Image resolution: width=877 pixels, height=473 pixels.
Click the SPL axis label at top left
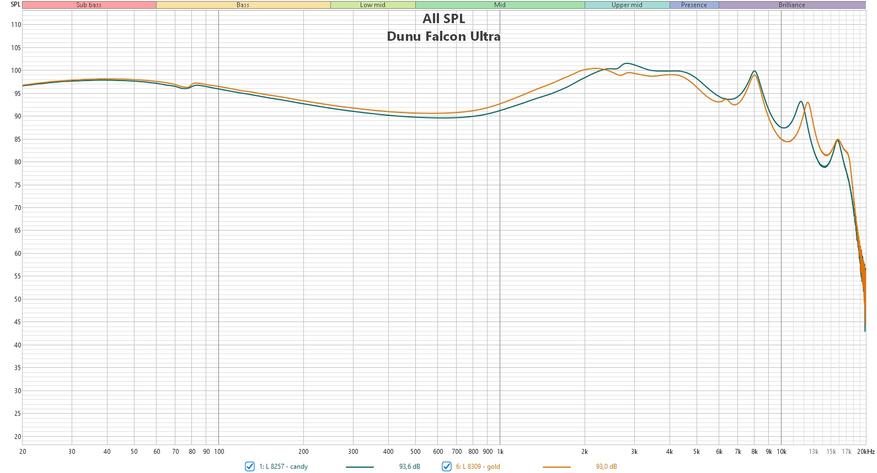[15, 4]
